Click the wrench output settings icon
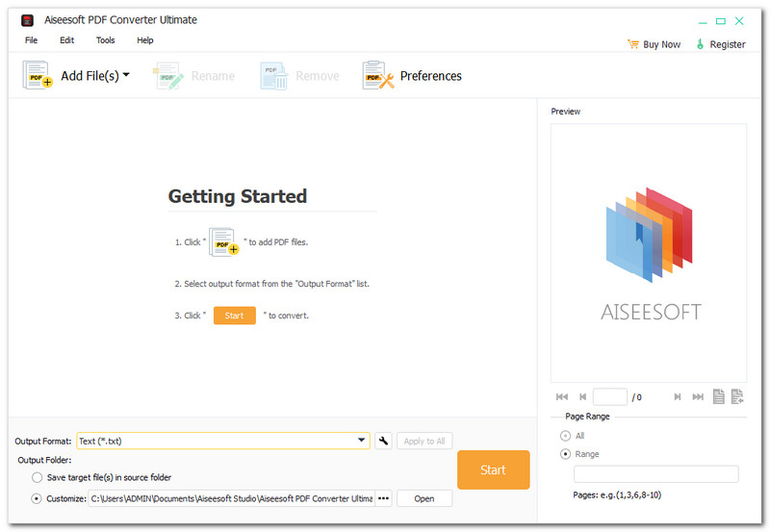The image size is (770, 532). click(x=383, y=441)
